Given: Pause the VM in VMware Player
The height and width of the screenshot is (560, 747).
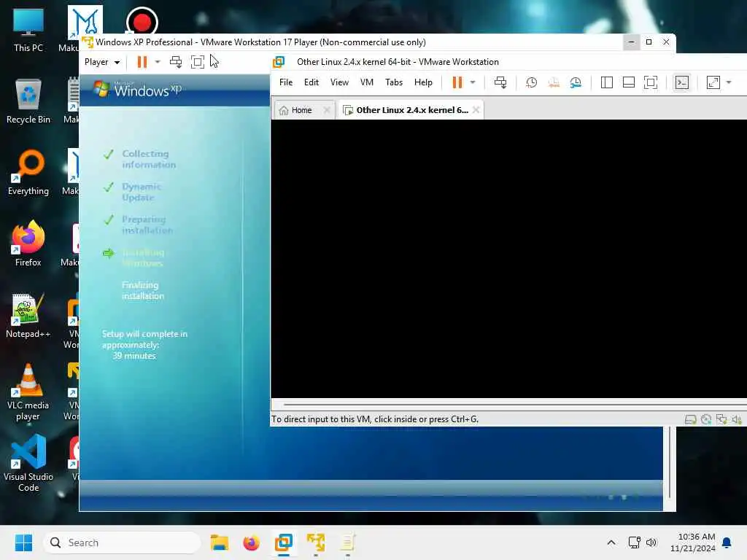Looking at the screenshot, I should [142, 62].
